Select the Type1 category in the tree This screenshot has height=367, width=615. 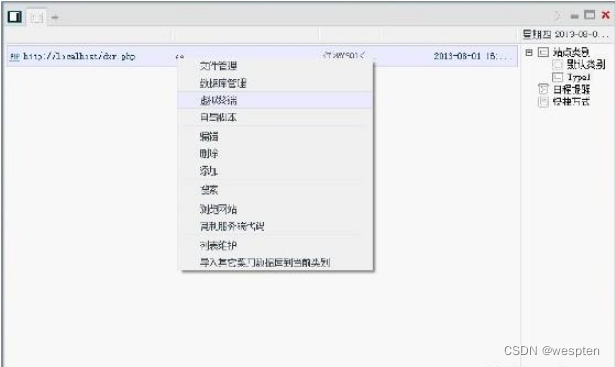579,76
